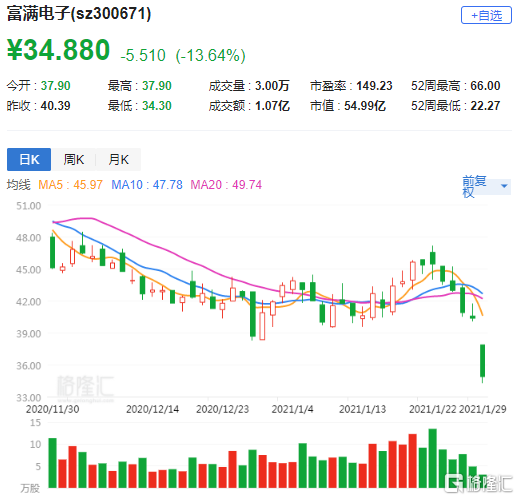The image size is (519, 500).
Task: Click the 51.00 price axis label
Action: tap(29, 206)
